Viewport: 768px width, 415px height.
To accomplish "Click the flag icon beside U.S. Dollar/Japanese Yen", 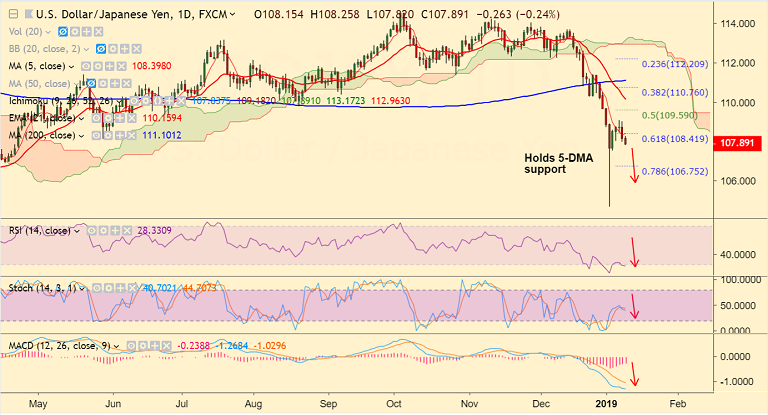I will (x=28, y=14).
